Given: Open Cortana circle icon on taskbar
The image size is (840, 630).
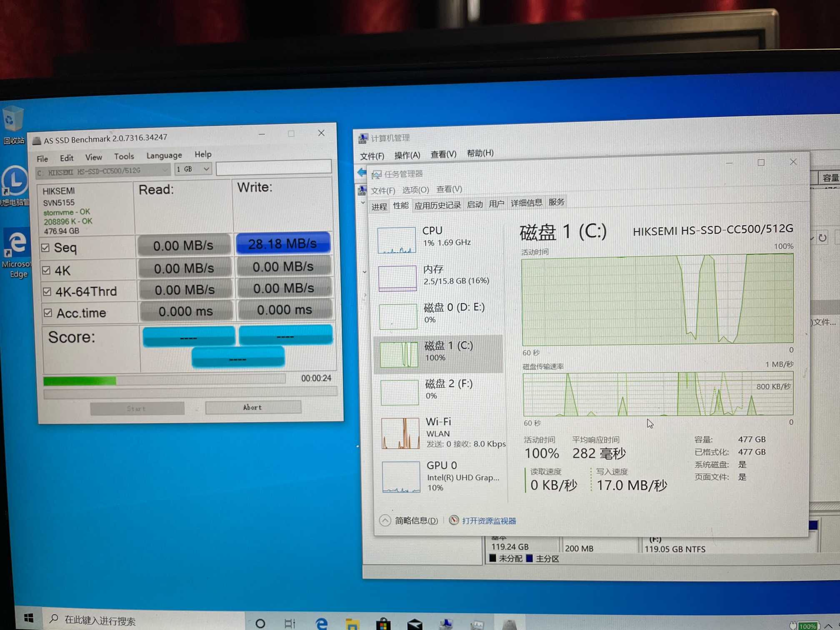Looking at the screenshot, I should (x=260, y=623).
